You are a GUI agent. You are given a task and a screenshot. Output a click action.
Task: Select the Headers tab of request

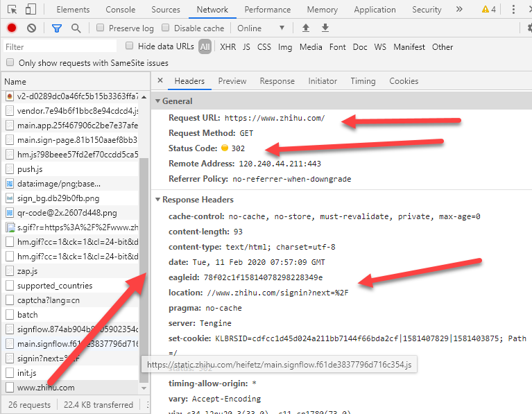click(x=189, y=81)
